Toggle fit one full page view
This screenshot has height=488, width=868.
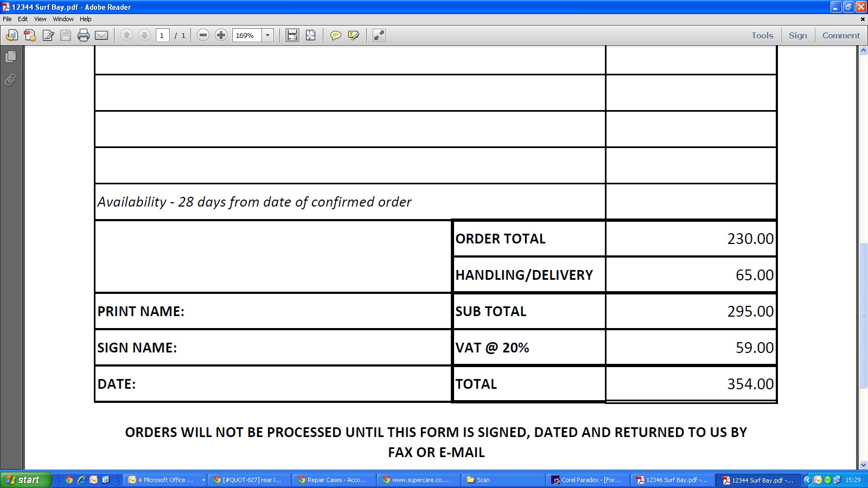[310, 35]
